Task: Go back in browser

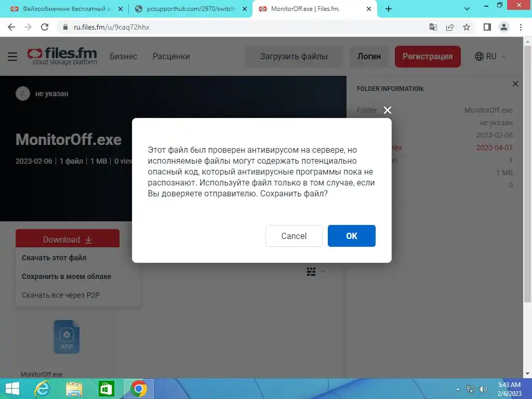Action: [11, 27]
